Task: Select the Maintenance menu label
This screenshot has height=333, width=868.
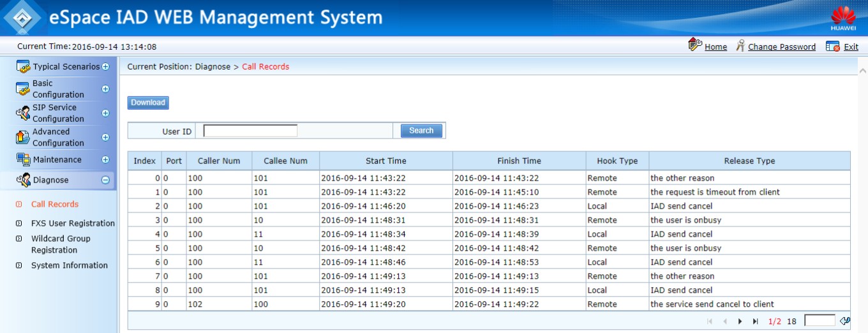Action: coord(57,159)
